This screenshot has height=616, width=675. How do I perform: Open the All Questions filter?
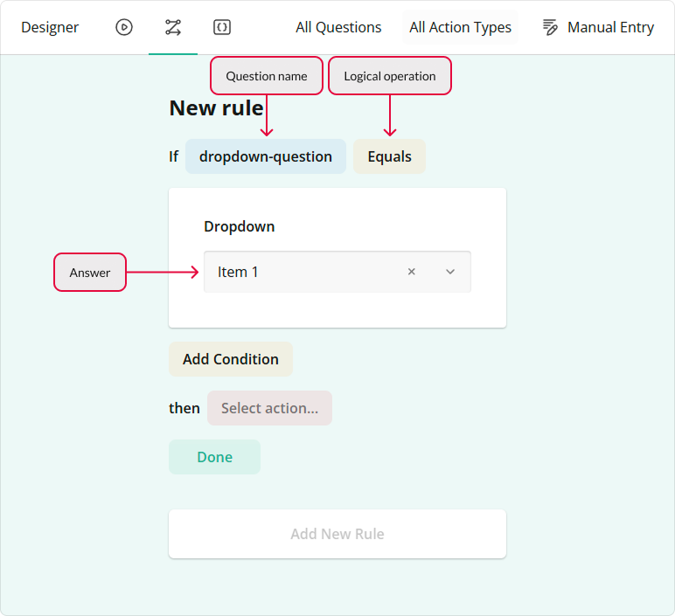point(338,27)
